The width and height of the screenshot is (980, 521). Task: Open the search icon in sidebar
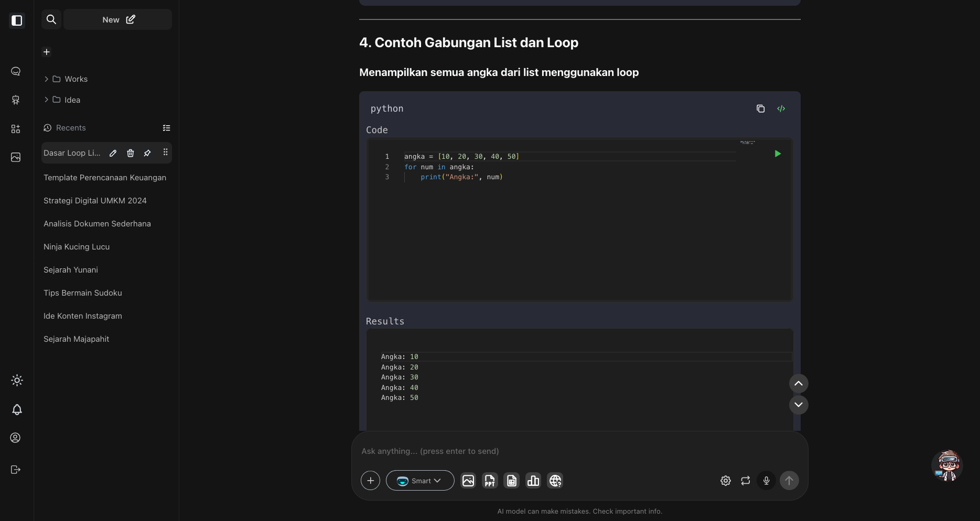tap(51, 19)
